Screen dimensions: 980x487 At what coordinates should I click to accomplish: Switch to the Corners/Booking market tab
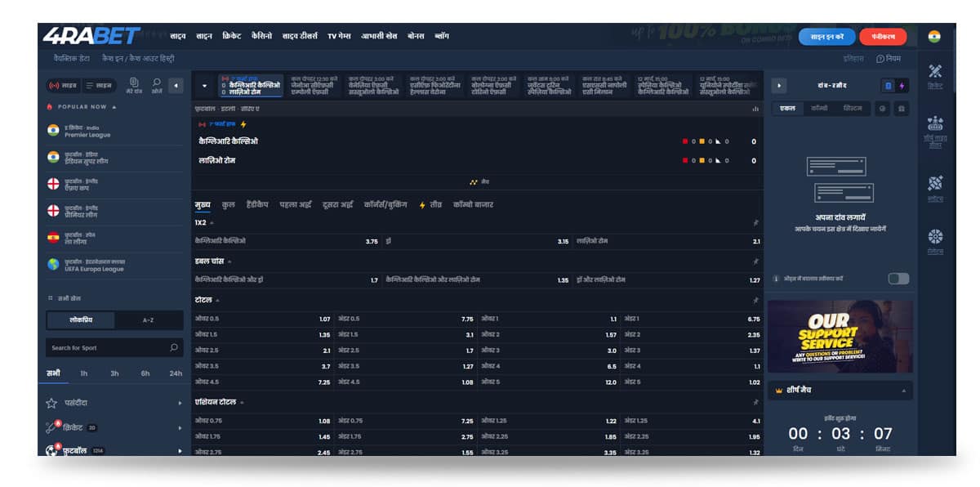385,204
